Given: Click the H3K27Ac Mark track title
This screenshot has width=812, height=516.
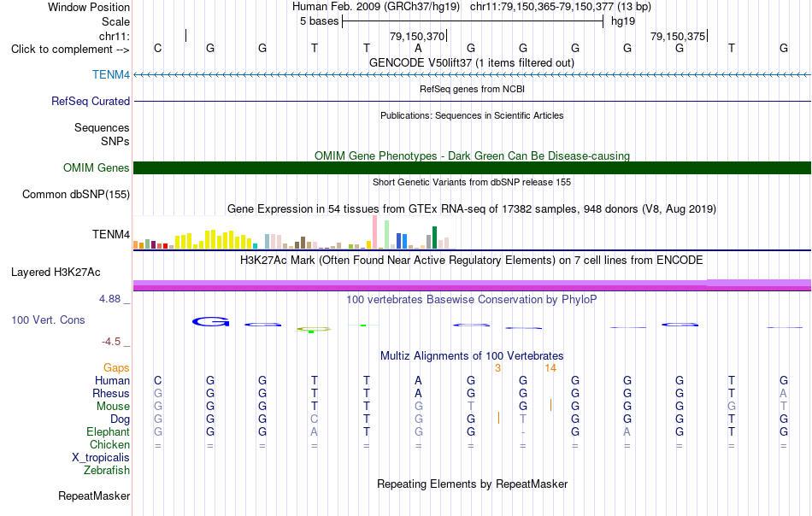Looking at the screenshot, I should click(x=472, y=260).
